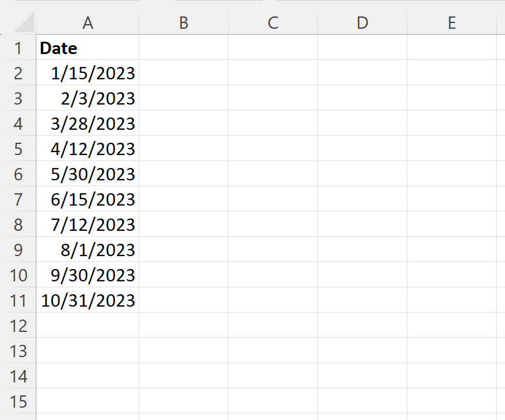The height and width of the screenshot is (420, 505).
Task: Select column B header
Action: point(183,22)
